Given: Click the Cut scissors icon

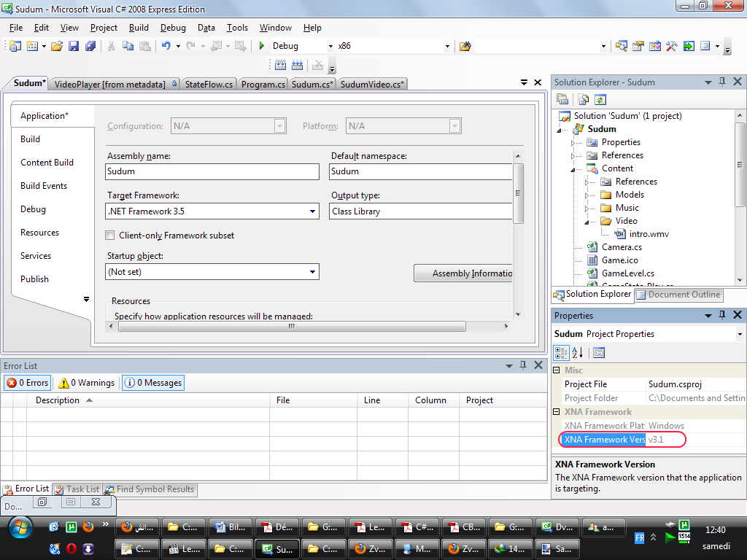Looking at the screenshot, I should click(111, 46).
